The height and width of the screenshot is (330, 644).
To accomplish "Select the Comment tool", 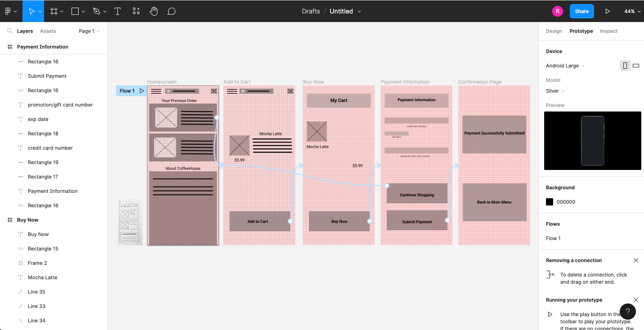I will pyautogui.click(x=171, y=11).
